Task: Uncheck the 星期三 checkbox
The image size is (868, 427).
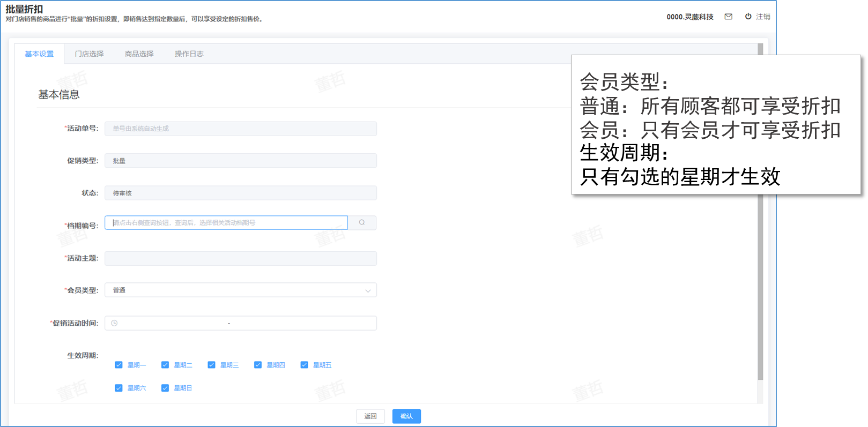Action: click(x=211, y=365)
